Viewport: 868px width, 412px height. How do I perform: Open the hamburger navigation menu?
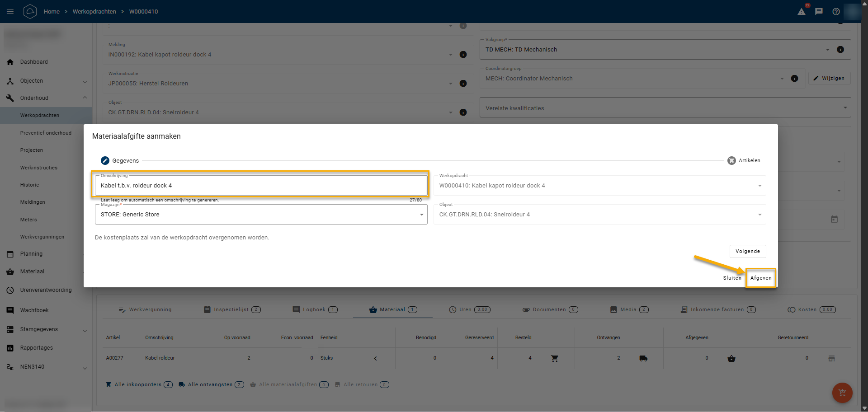pos(10,11)
